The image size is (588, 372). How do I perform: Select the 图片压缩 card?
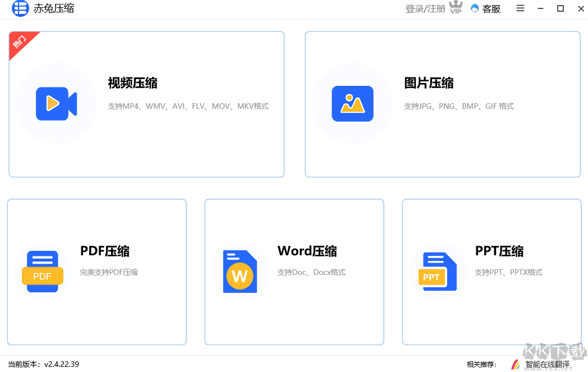pos(443,104)
